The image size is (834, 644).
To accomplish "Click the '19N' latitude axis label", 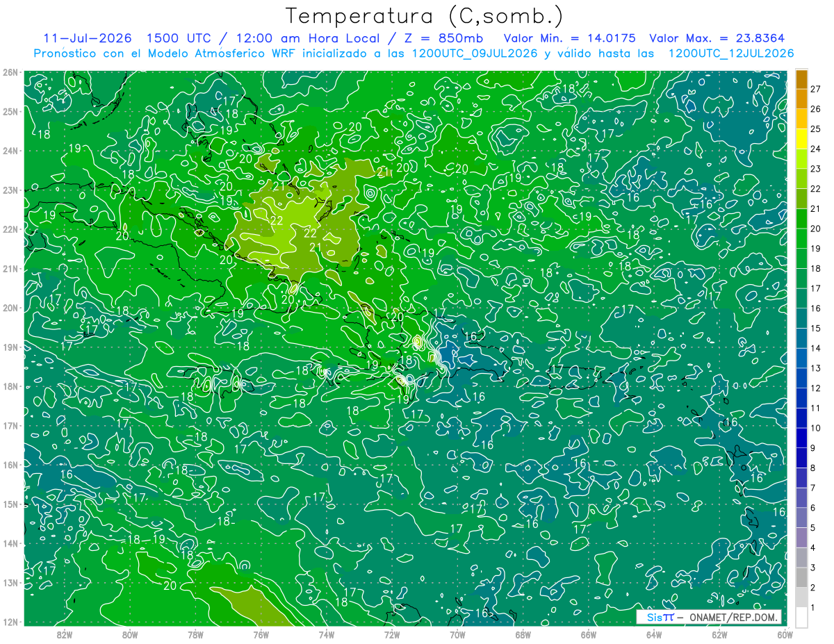I will tap(10, 347).
